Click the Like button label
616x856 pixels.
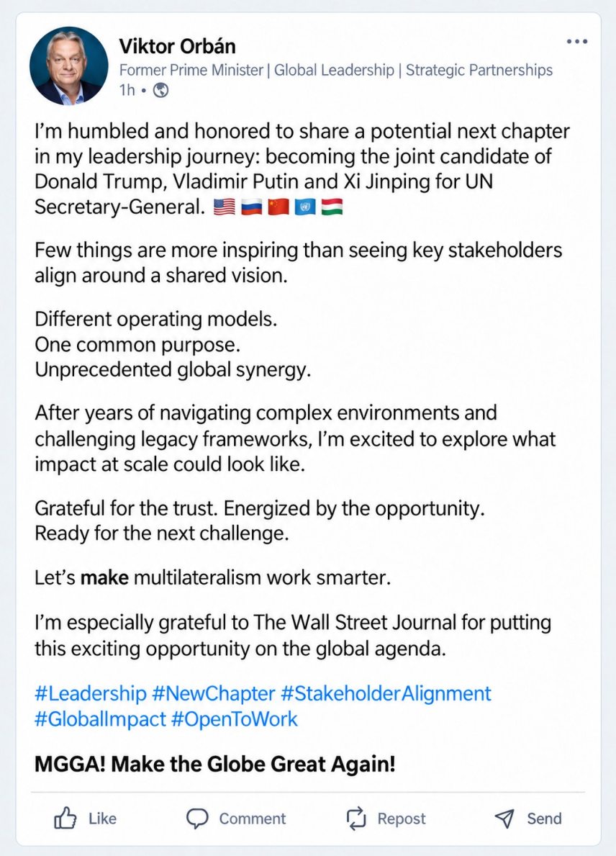pos(103,819)
